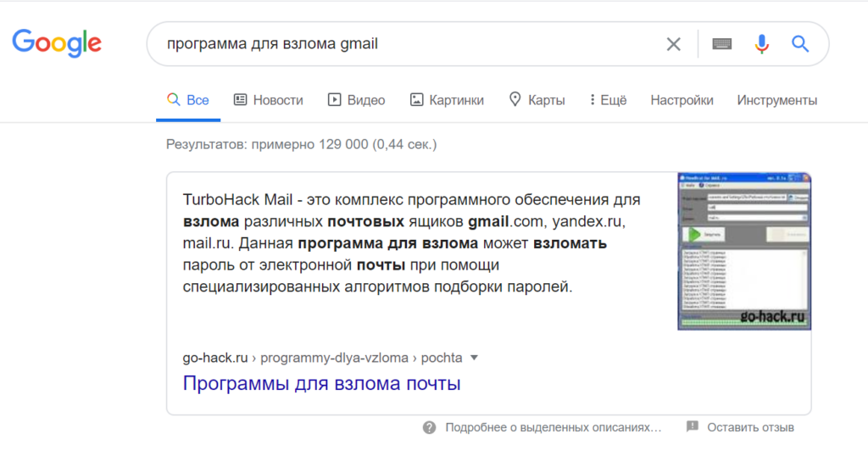Open the dropdown arrow next to go-hack.ru URL
868x467 pixels.
474,358
